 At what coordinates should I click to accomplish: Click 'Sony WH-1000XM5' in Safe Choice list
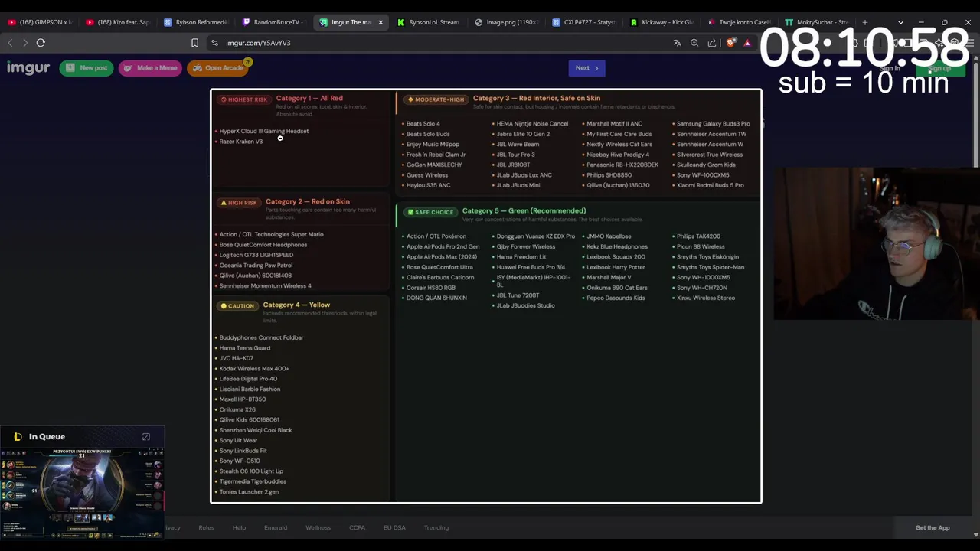(x=704, y=277)
